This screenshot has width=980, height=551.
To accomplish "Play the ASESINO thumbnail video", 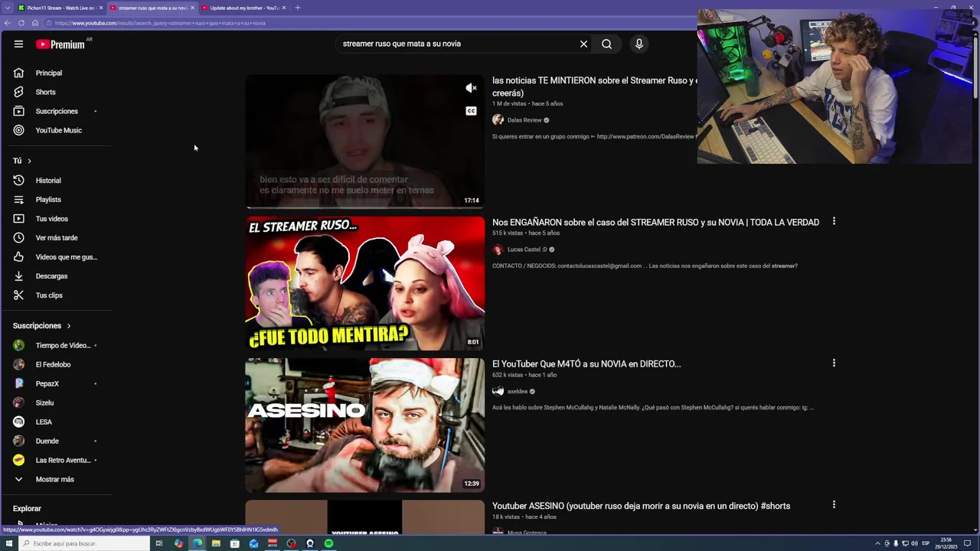I will pyautogui.click(x=364, y=425).
